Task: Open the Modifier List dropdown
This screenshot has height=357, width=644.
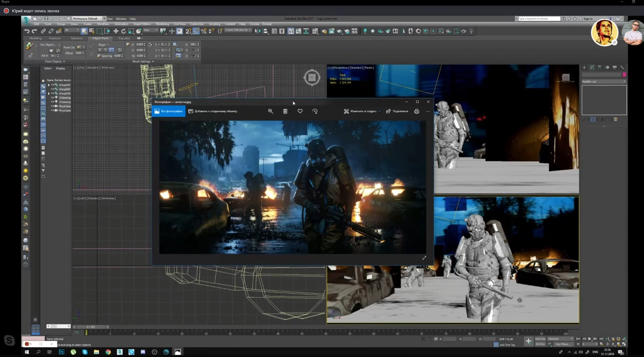Action: [604, 82]
